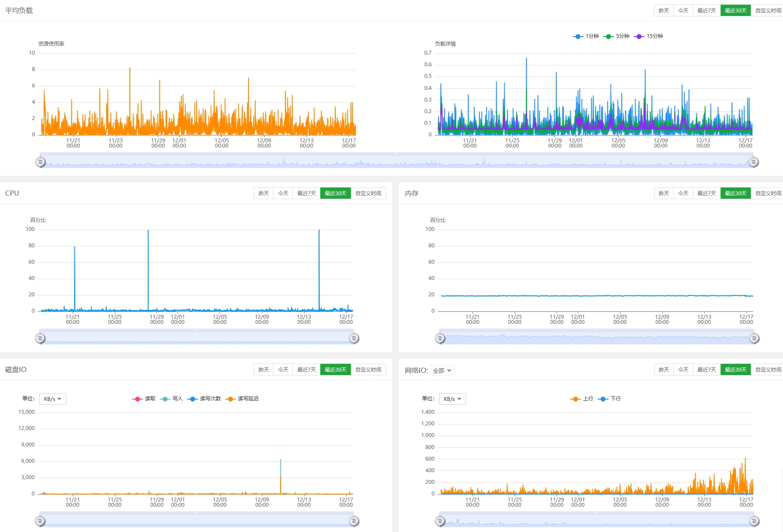This screenshot has width=783, height=532.
Task: Open 自定义时间 in the 网络IO panel
Action: coord(768,369)
